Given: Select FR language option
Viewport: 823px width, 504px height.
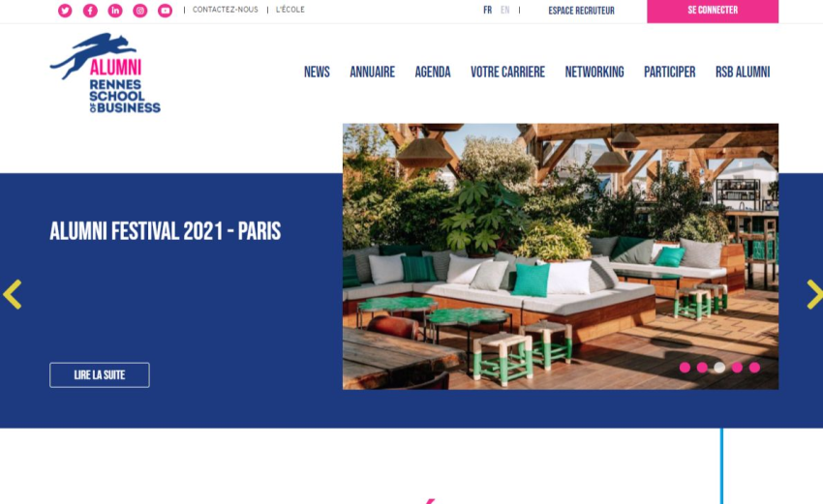Looking at the screenshot, I should [x=488, y=10].
